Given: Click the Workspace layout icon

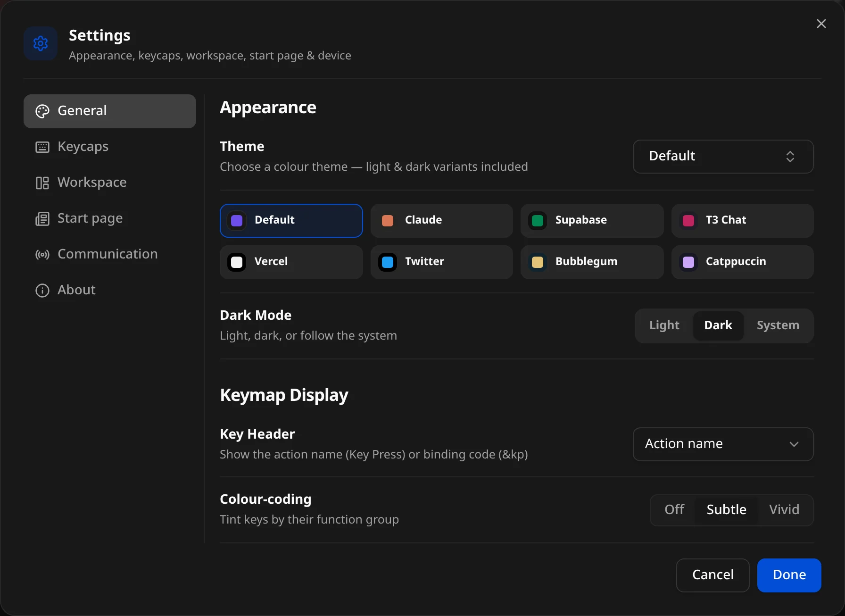Looking at the screenshot, I should 42,183.
